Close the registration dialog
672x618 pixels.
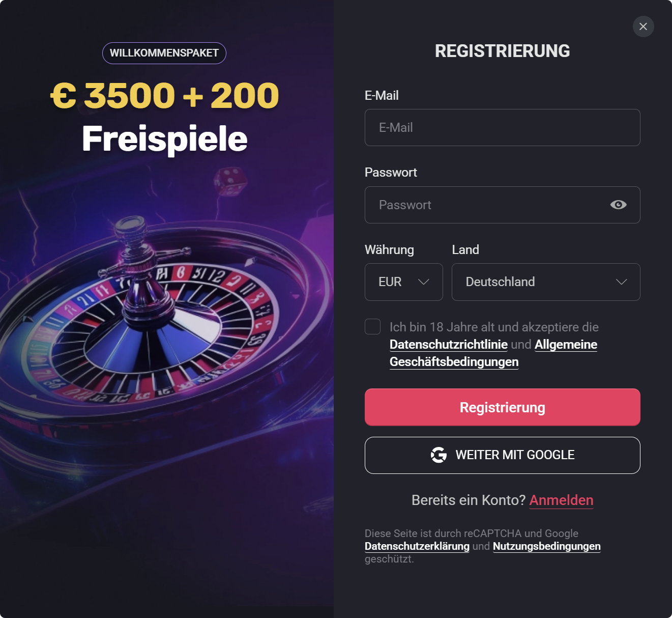643,26
